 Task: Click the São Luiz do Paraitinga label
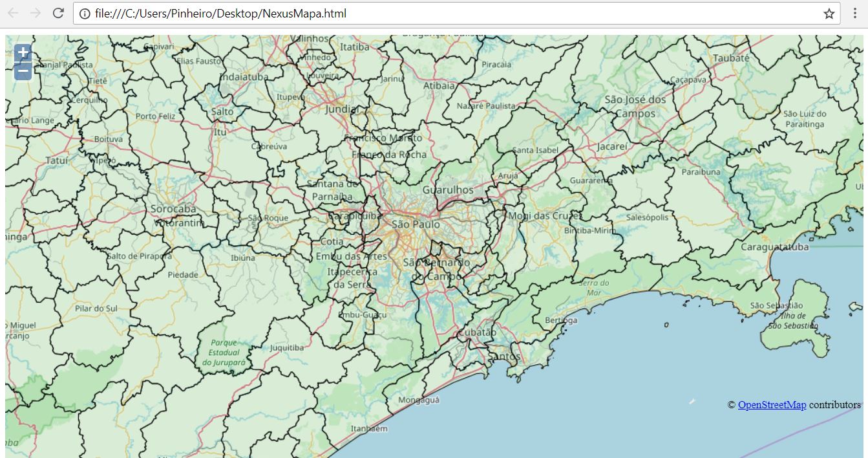coord(804,118)
